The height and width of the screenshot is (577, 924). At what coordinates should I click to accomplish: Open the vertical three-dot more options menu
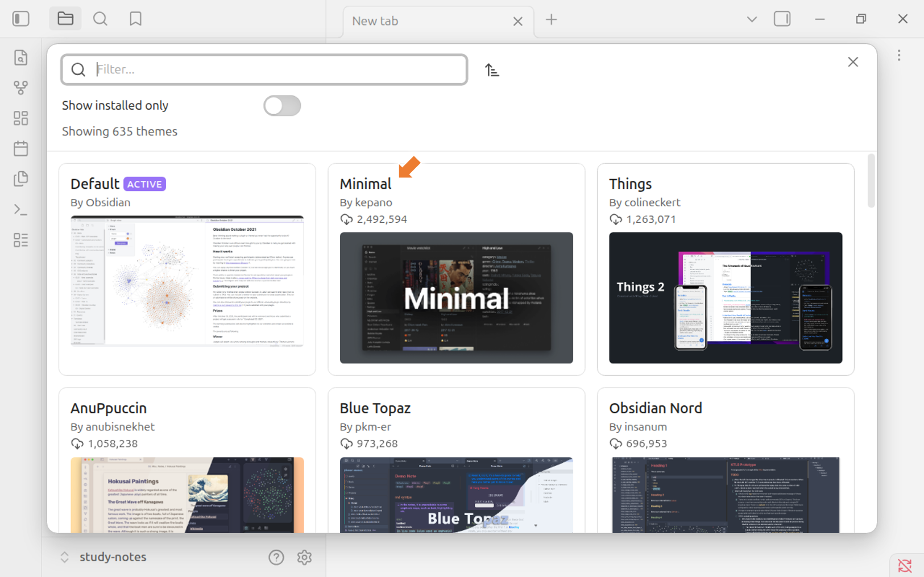coord(899,55)
